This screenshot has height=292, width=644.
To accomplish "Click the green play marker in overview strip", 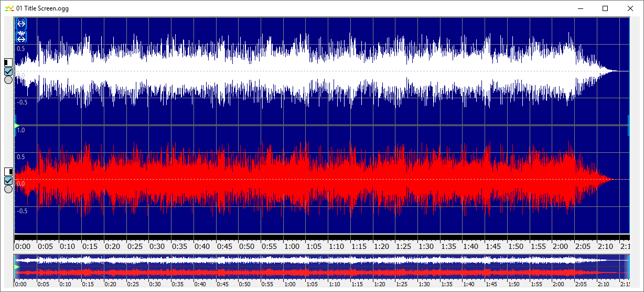I will pyautogui.click(x=17, y=267).
